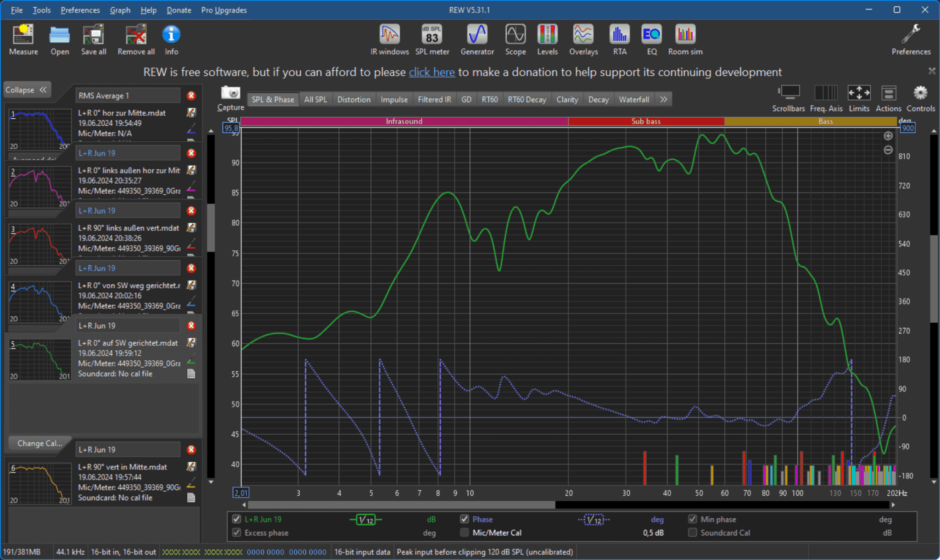Open the Graph menu

(120, 10)
